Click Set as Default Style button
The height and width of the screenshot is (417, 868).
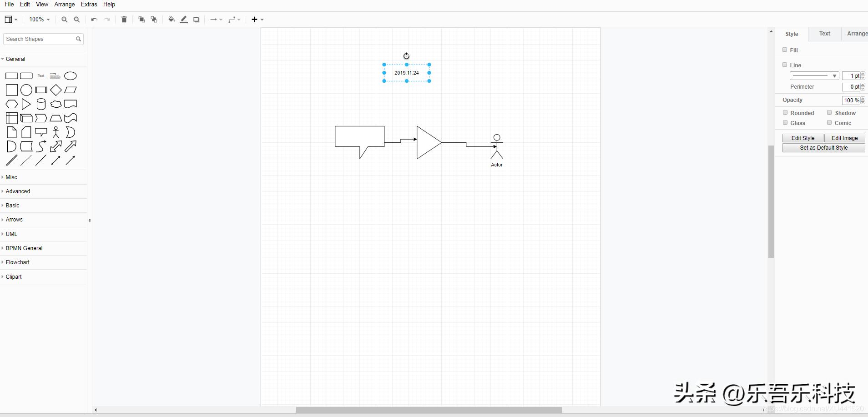pyautogui.click(x=824, y=148)
